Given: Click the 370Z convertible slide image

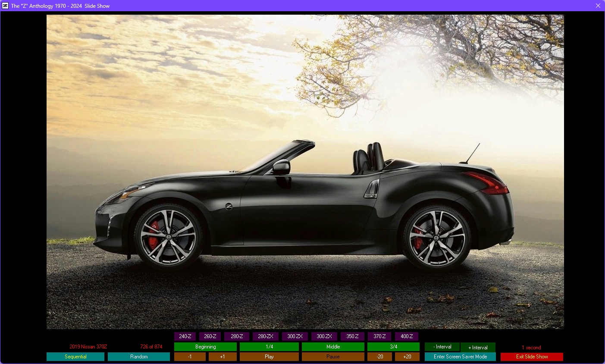Looking at the screenshot, I should 305,172.
